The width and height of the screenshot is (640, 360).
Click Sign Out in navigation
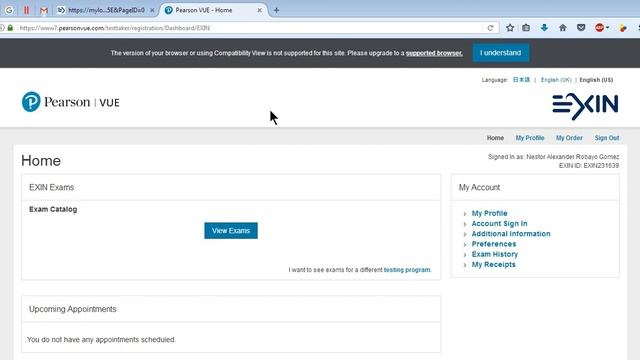(x=607, y=138)
